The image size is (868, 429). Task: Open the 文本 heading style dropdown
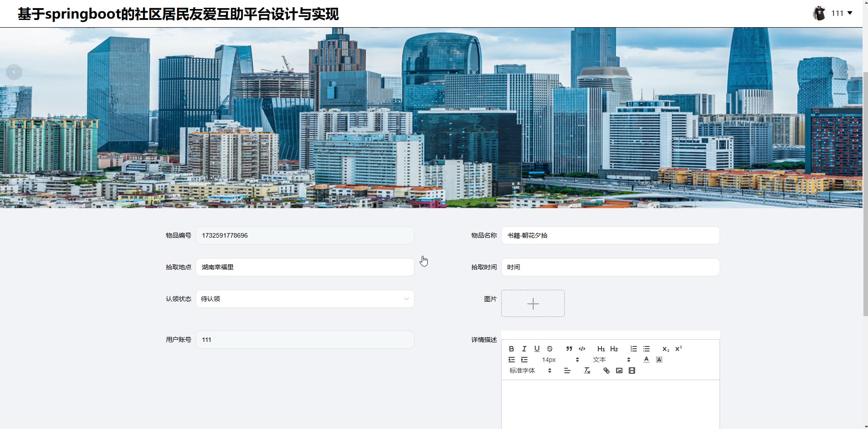[x=612, y=360]
